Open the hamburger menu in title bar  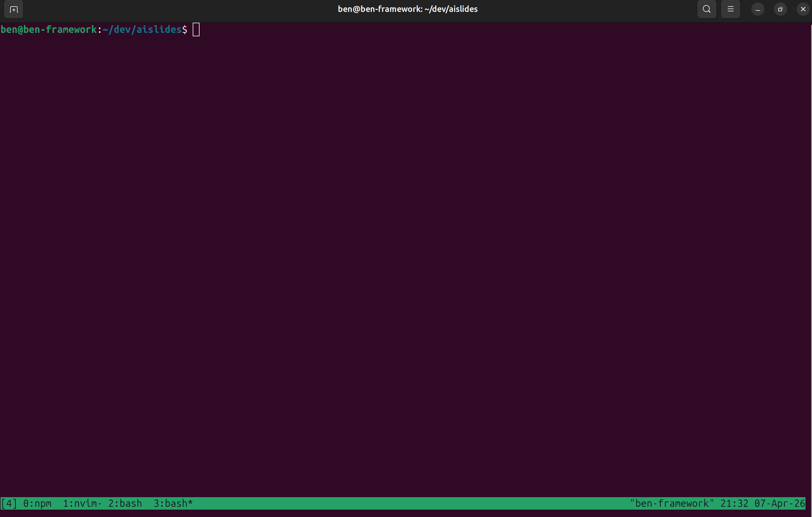click(x=730, y=9)
